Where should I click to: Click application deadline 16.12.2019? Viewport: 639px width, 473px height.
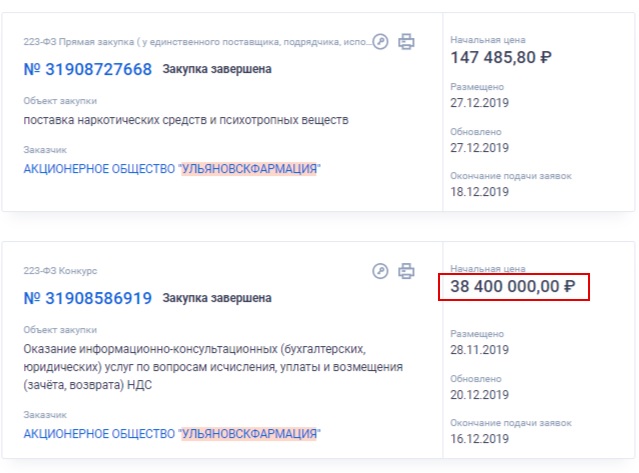coord(479,439)
